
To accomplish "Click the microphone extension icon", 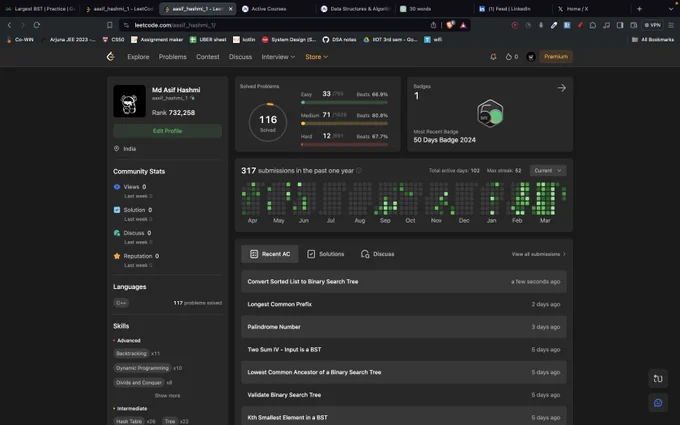I will point(541,25).
